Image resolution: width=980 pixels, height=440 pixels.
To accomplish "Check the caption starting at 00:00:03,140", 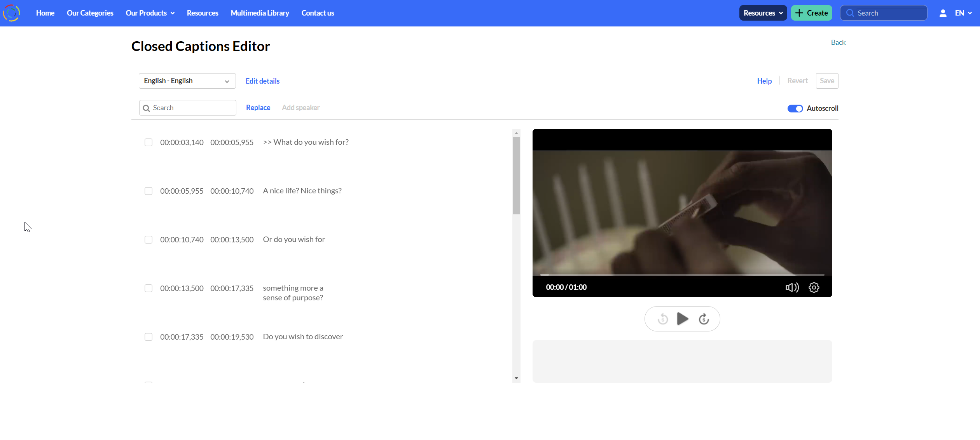I will coord(148,142).
